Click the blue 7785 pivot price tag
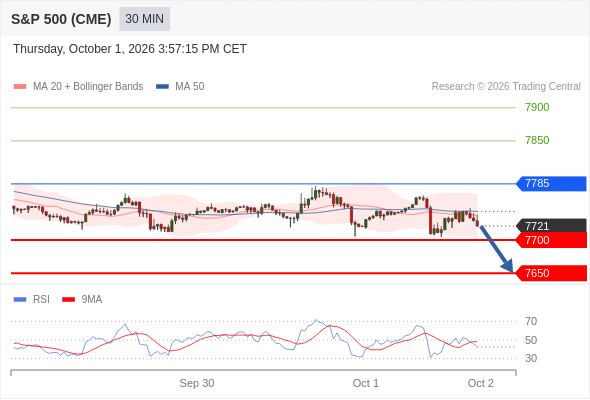This screenshot has height=400, width=590. coord(551,184)
